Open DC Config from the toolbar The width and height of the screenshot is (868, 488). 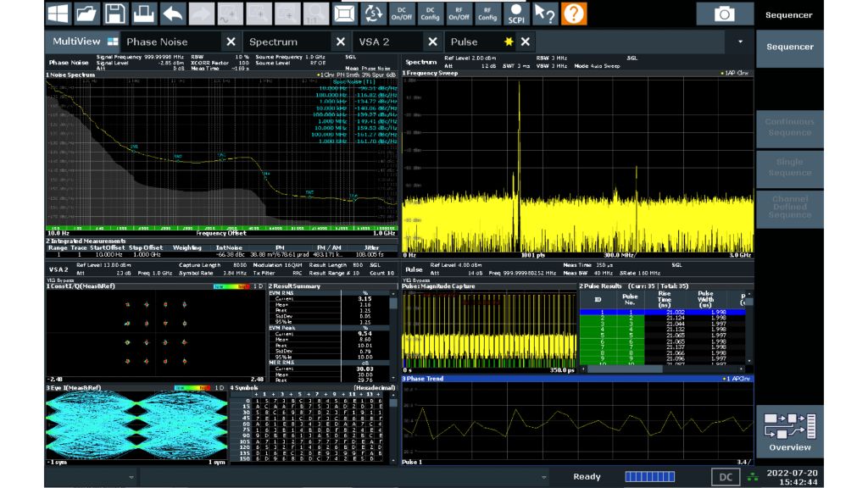430,14
